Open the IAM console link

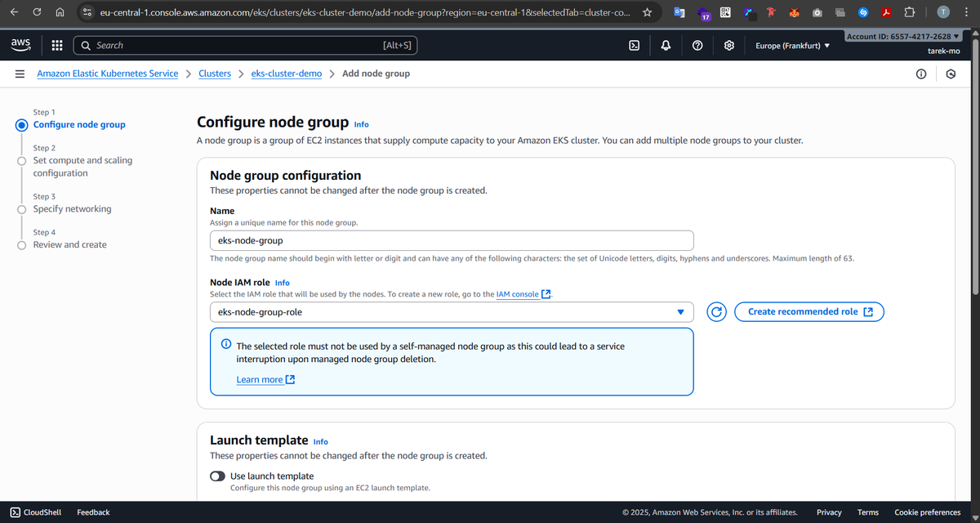(x=523, y=294)
